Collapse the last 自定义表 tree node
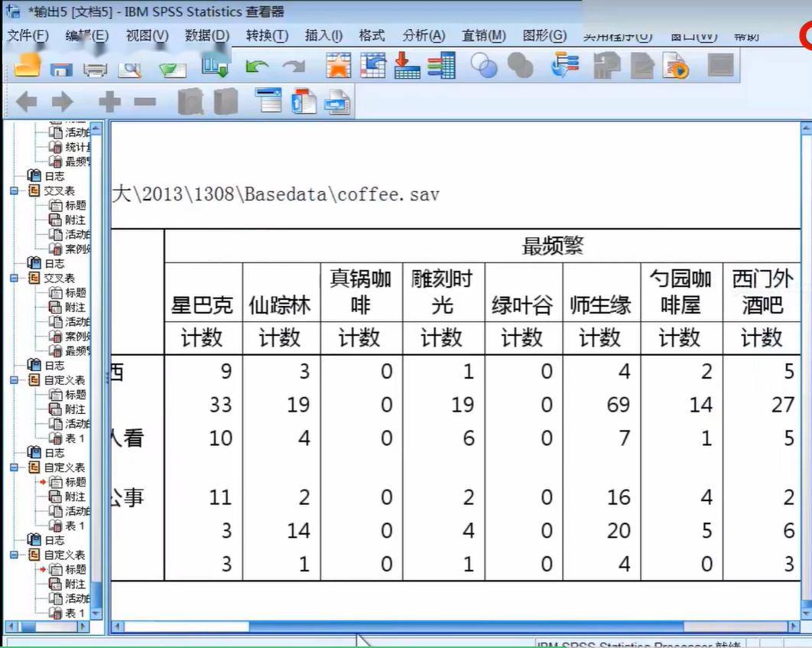Viewport: 812px width, 648px height. (14, 555)
